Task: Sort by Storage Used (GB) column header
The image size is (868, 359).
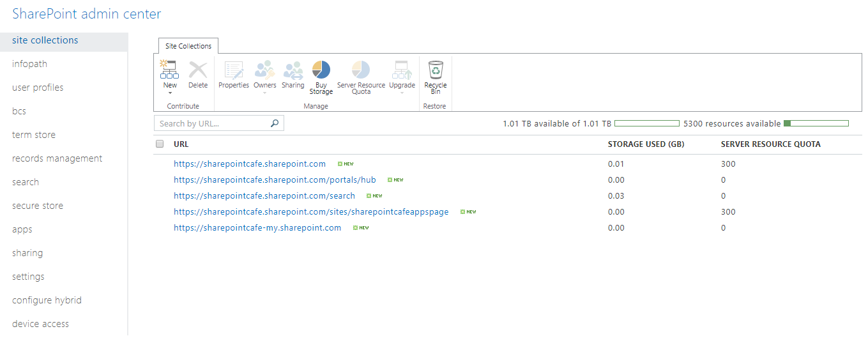Action: [x=646, y=144]
